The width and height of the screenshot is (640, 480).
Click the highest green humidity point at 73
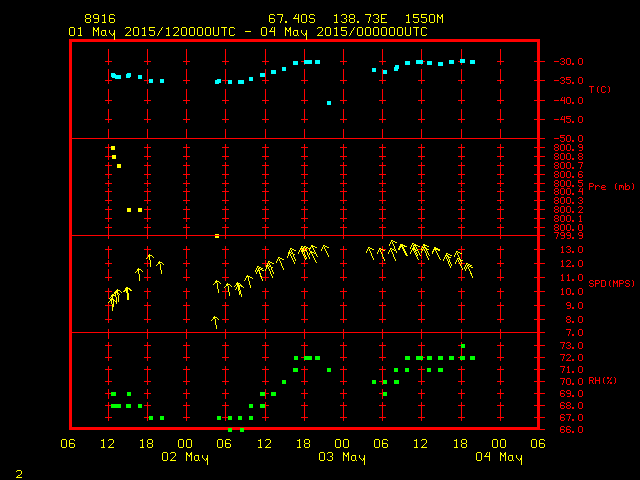tap(462, 346)
